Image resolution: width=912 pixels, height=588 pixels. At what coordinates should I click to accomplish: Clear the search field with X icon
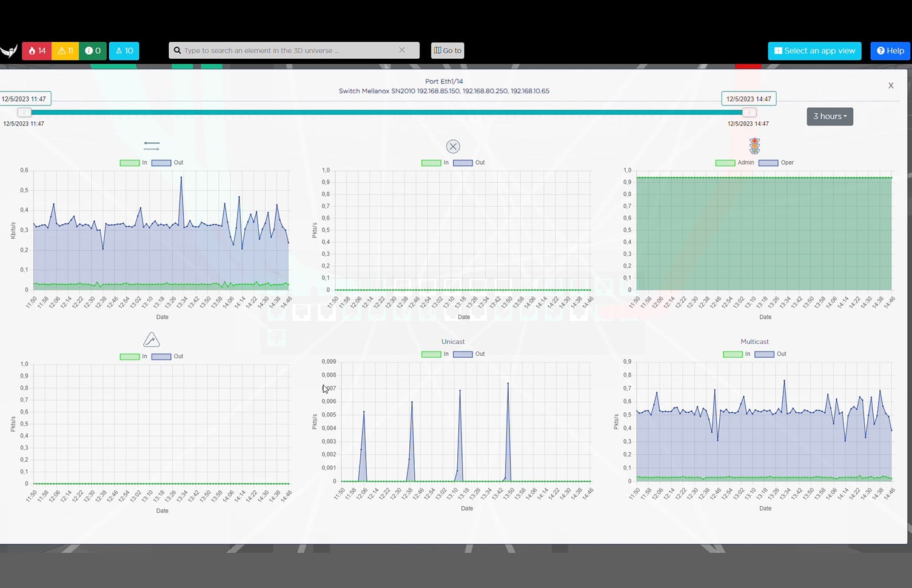click(x=402, y=50)
